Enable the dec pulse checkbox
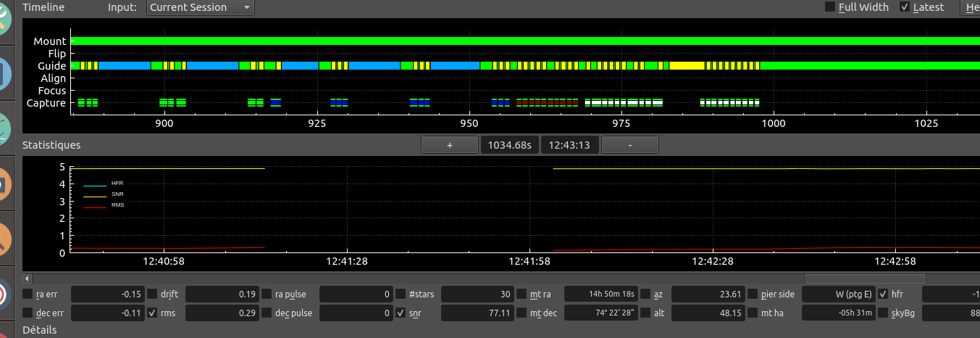The width and height of the screenshot is (980, 338). point(267,313)
